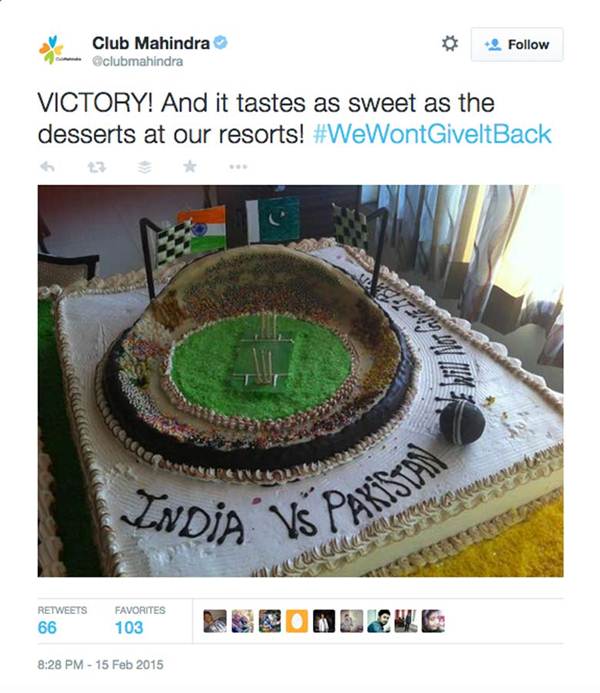
Task: Open the Club Mahindra profile name link
Action: (151, 43)
